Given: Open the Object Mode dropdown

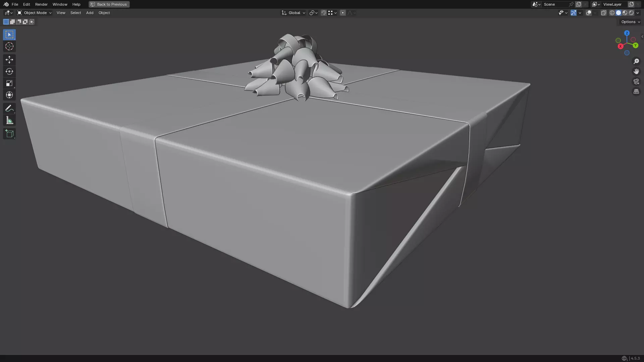Looking at the screenshot, I should [34, 13].
